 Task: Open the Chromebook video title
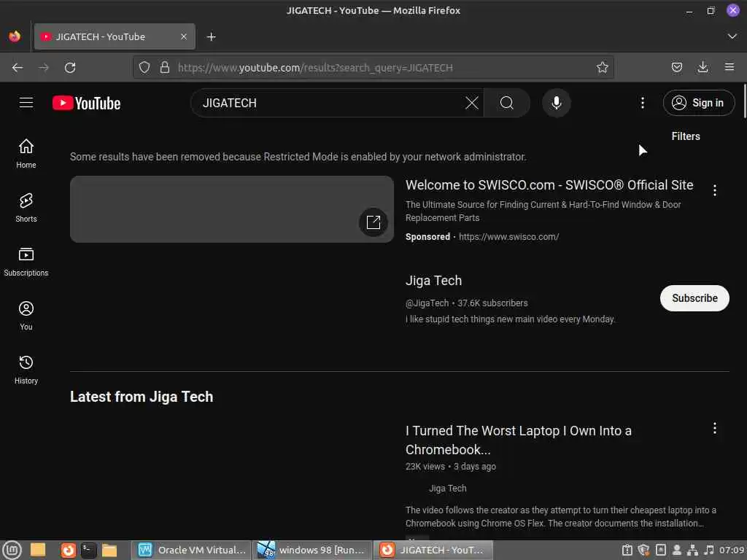pyautogui.click(x=519, y=440)
